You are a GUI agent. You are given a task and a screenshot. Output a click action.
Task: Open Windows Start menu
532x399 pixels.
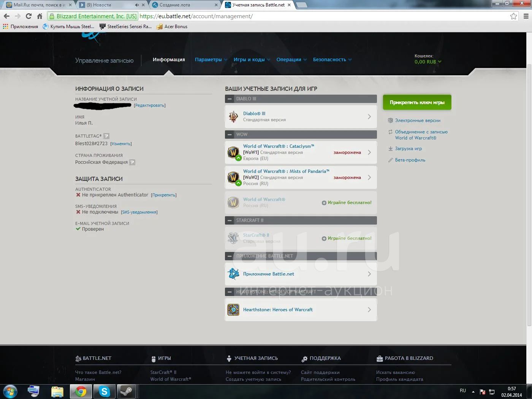coord(10,391)
